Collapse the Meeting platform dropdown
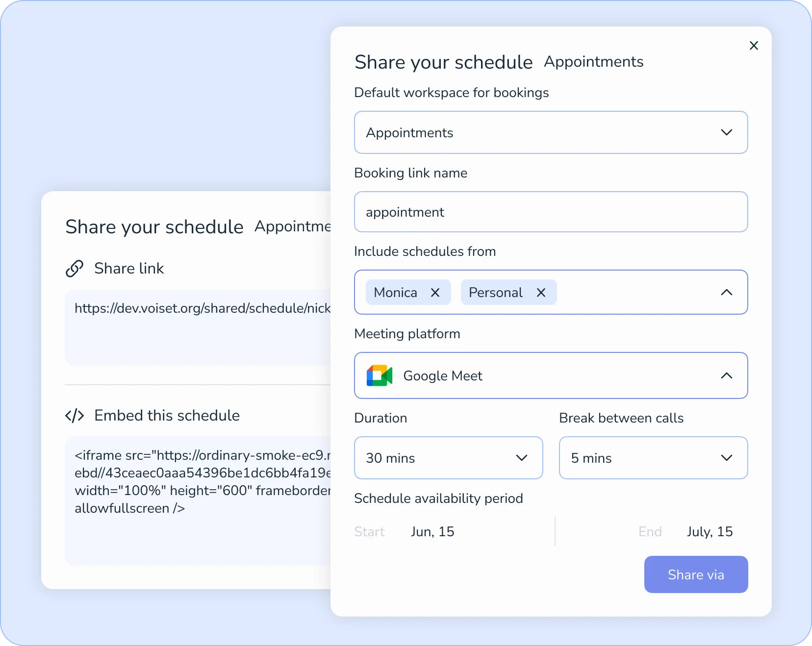 [x=727, y=375]
